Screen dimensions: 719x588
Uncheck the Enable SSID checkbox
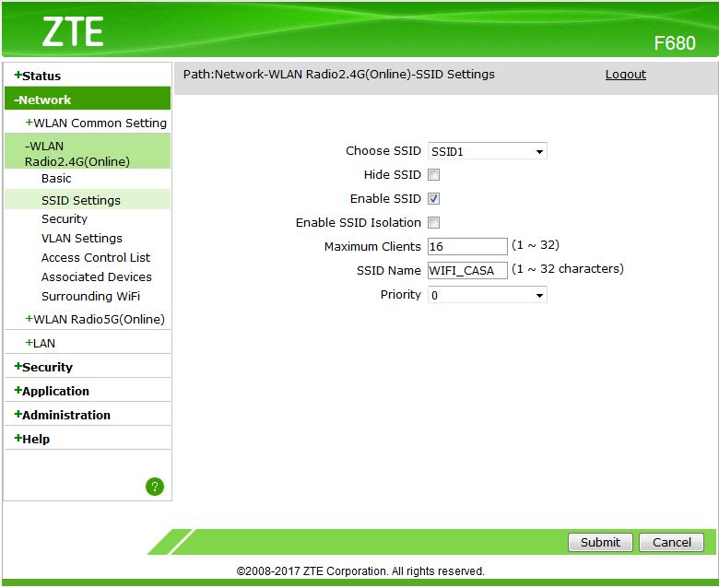click(433, 198)
